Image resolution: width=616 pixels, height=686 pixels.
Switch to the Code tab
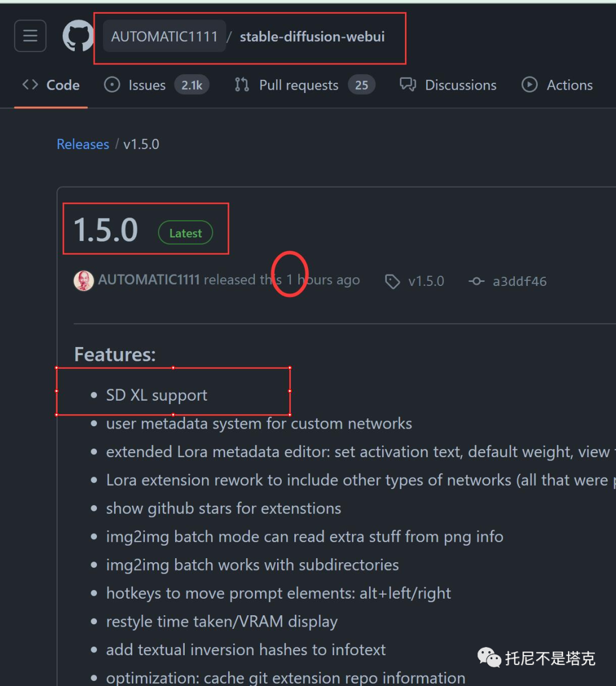point(51,85)
